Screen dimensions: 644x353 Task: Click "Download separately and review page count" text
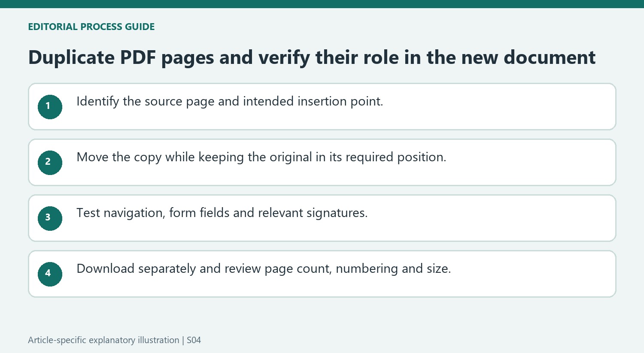(204, 269)
